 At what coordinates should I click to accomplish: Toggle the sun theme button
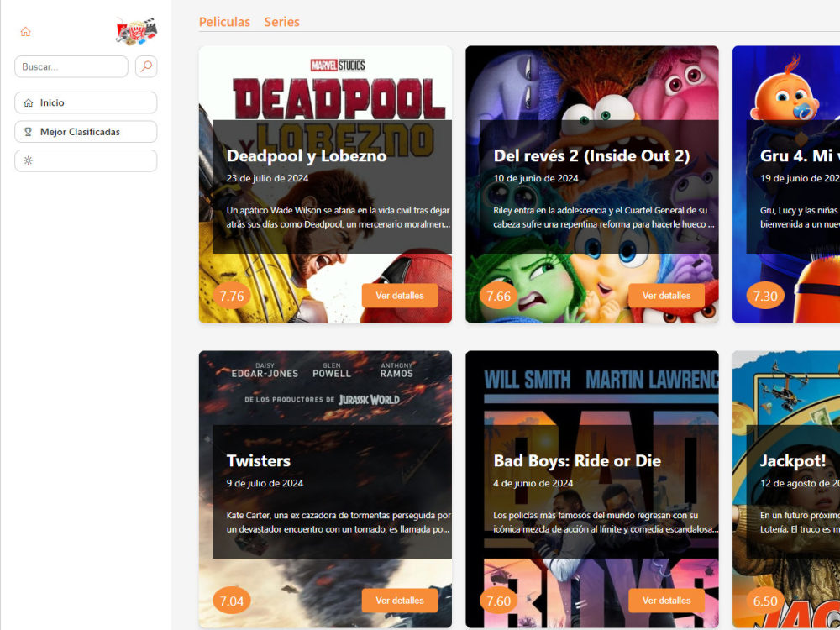86,160
